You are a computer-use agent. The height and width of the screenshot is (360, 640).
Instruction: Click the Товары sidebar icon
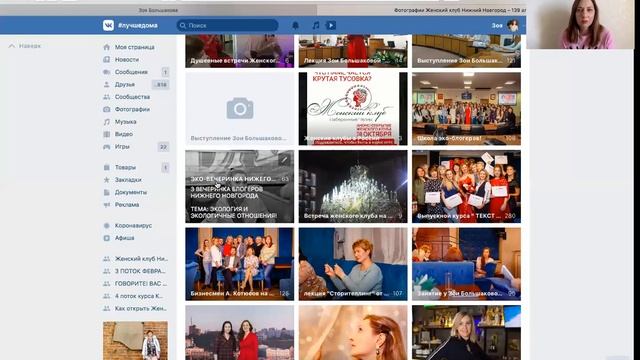[107, 167]
